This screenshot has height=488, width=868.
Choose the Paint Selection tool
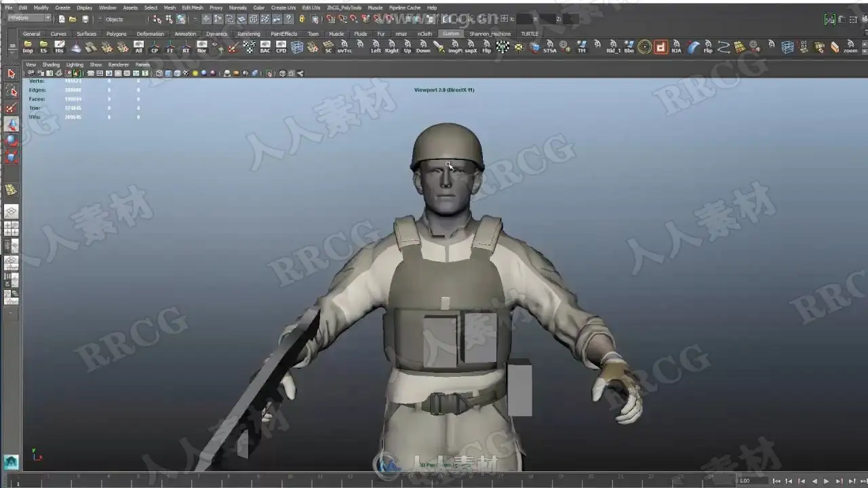(x=11, y=108)
